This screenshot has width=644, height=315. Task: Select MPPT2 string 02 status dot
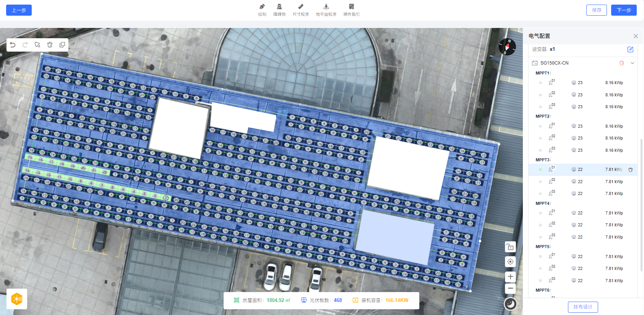click(540, 138)
